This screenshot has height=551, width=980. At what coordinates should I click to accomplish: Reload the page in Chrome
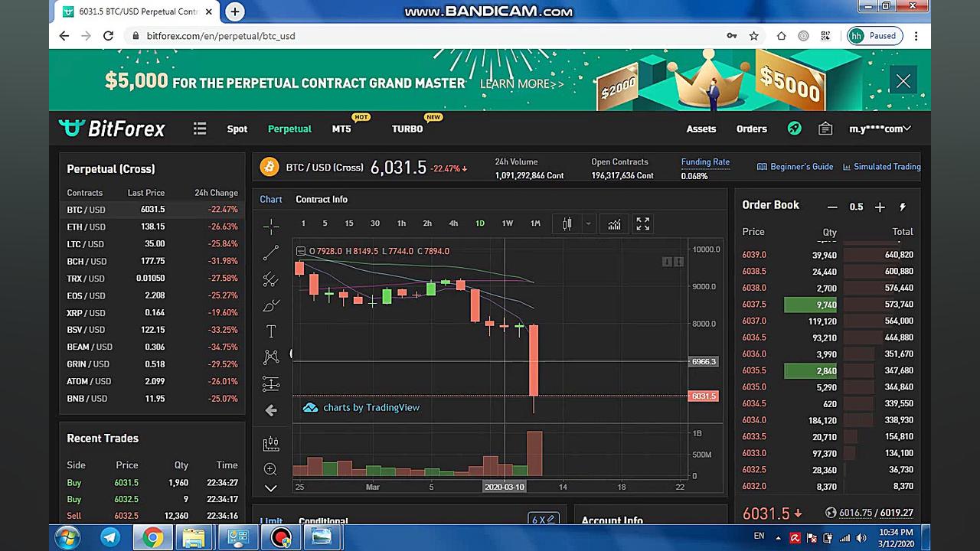tap(109, 36)
